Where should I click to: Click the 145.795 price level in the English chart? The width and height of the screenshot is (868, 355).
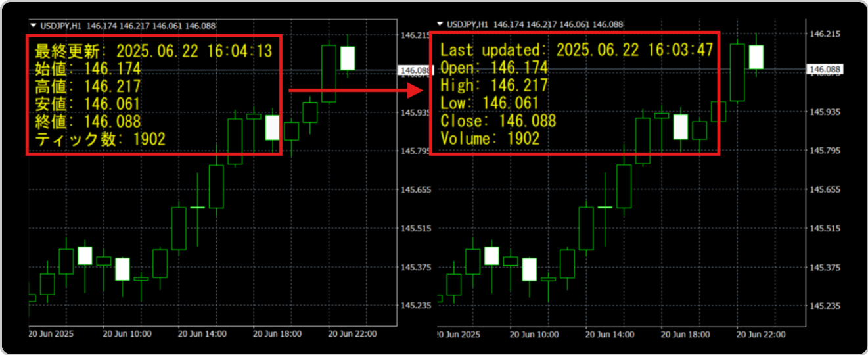tap(825, 151)
